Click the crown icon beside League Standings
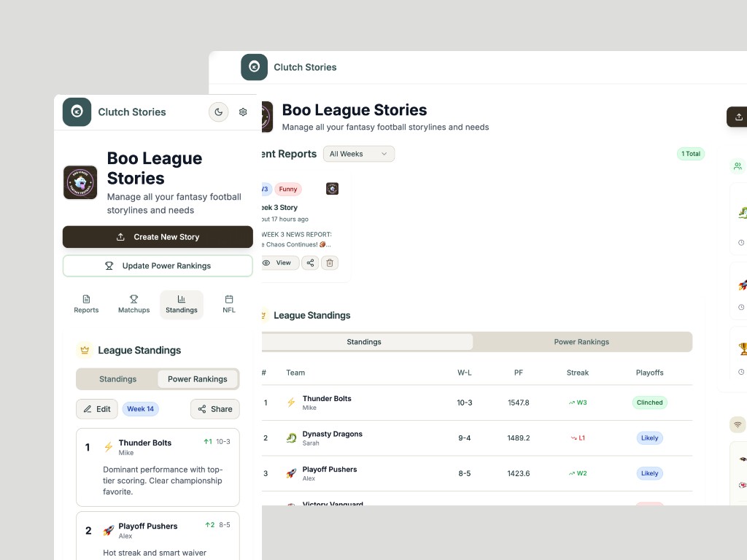The height and width of the screenshot is (560, 747). [x=85, y=350]
